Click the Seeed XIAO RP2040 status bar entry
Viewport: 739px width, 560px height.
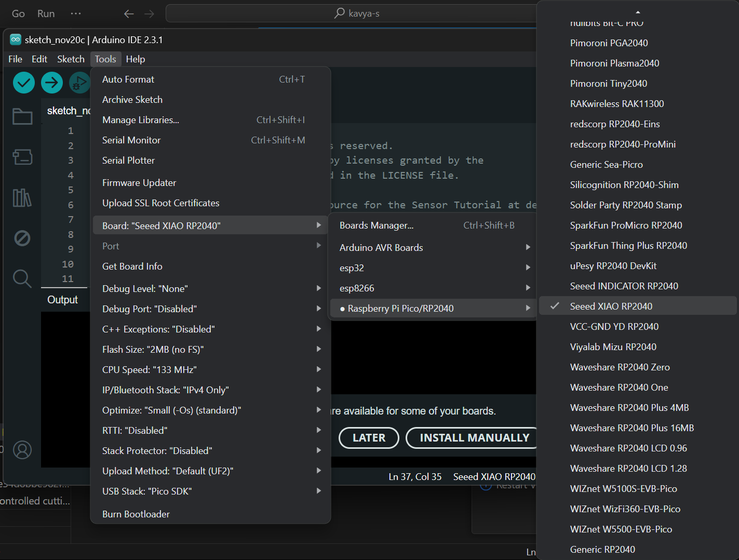494,477
